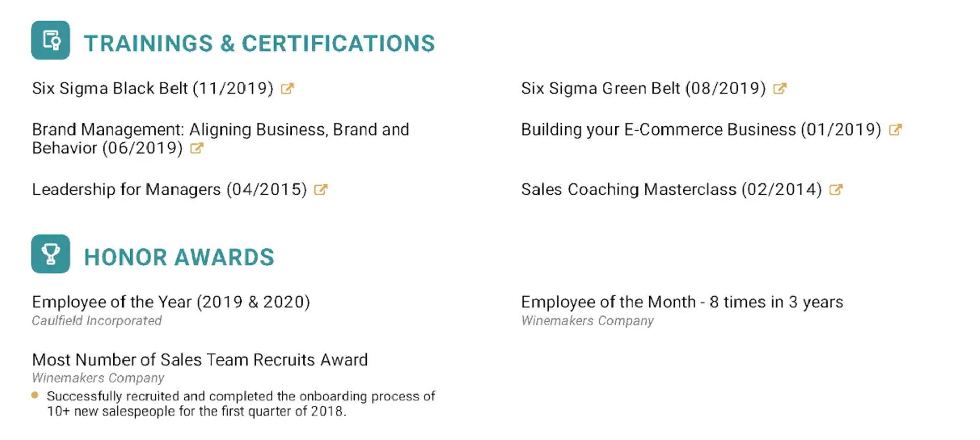
Task: Select the Six Sigma Black Belt entry
Action: pyautogui.click(x=152, y=89)
